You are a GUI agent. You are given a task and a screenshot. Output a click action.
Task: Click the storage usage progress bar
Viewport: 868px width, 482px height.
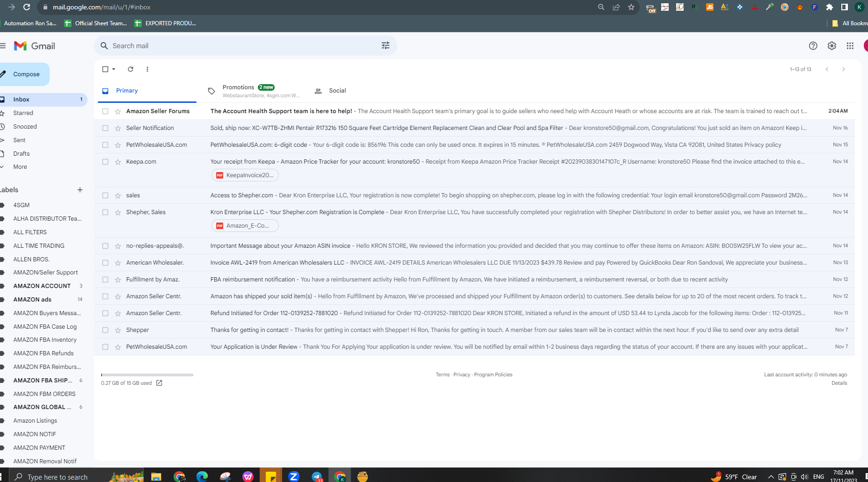147,375
